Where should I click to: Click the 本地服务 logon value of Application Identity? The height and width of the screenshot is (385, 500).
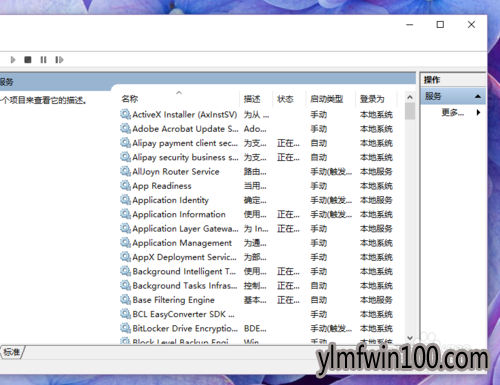(x=376, y=200)
